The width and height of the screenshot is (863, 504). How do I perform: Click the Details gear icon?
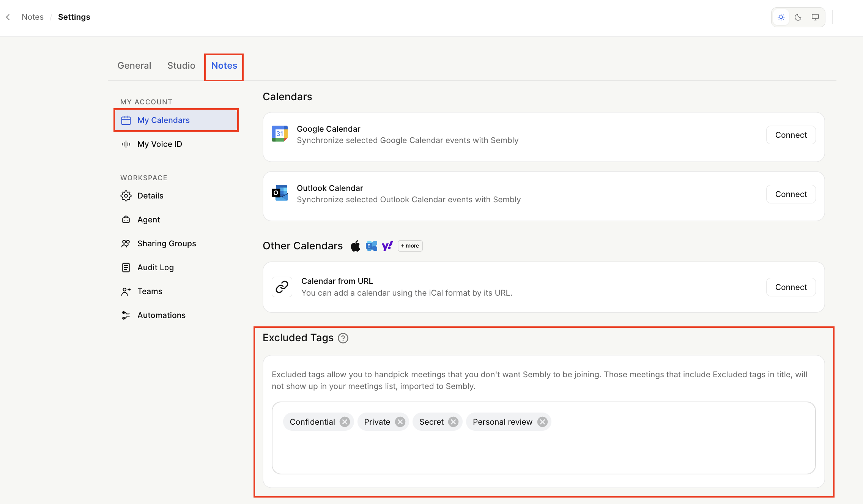(126, 196)
